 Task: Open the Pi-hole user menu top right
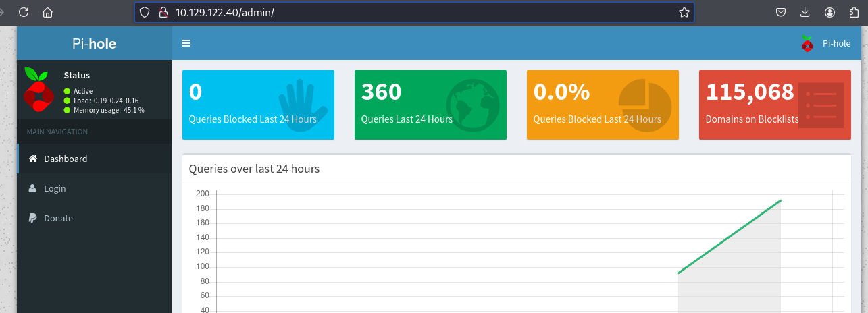point(825,43)
